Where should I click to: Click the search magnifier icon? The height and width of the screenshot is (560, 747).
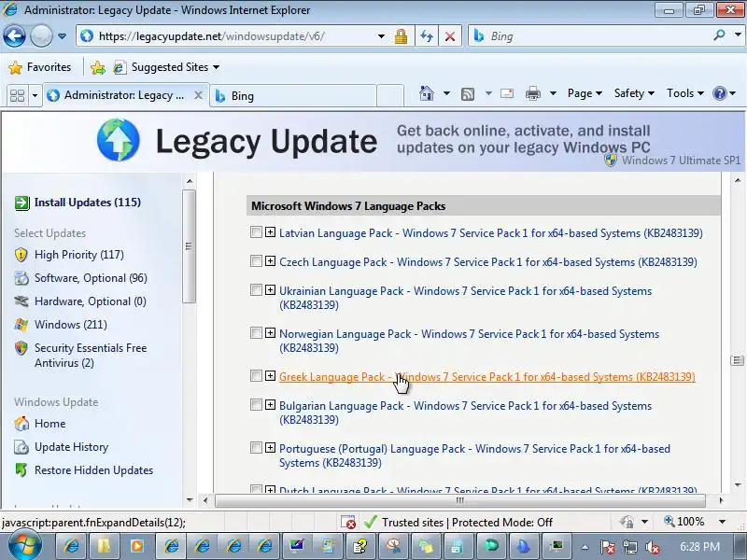point(719,35)
